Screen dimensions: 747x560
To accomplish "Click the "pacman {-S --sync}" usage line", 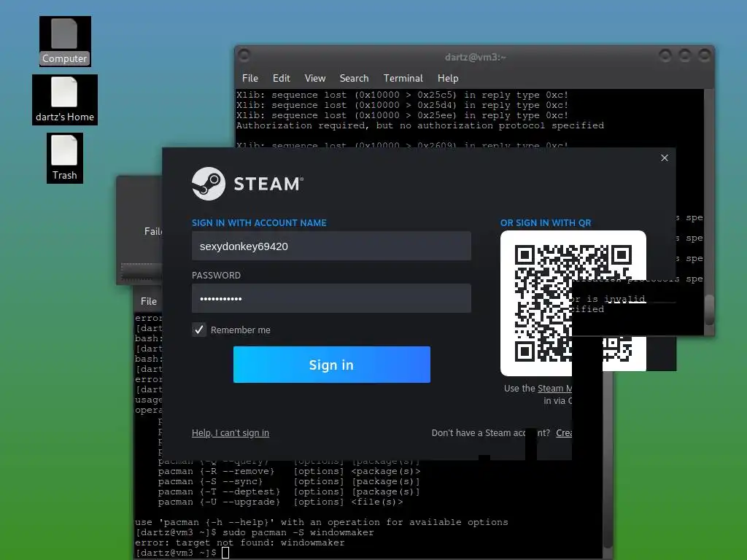I will tap(289, 481).
